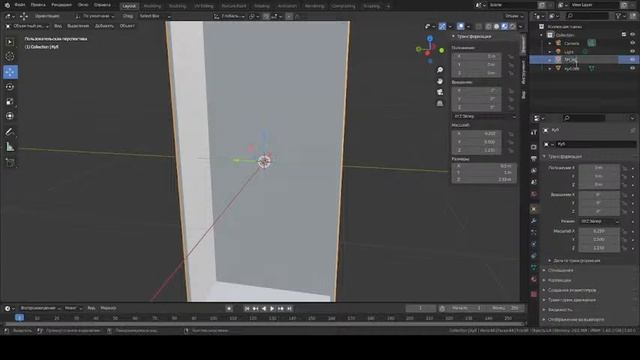Viewport: 640px width, 360px height.
Task: Switch to Sculpting workspace tab
Action: click(x=177, y=6)
